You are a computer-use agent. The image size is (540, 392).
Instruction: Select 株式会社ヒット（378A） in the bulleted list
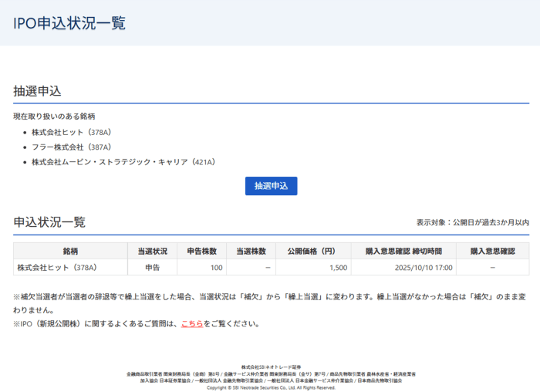point(71,132)
